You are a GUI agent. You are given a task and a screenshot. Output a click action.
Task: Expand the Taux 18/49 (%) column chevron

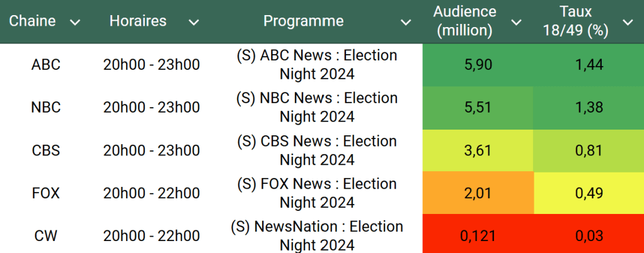point(628,22)
